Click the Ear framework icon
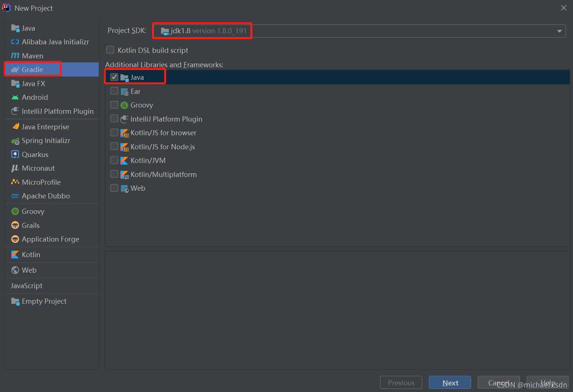The width and height of the screenshot is (573, 392). [124, 91]
